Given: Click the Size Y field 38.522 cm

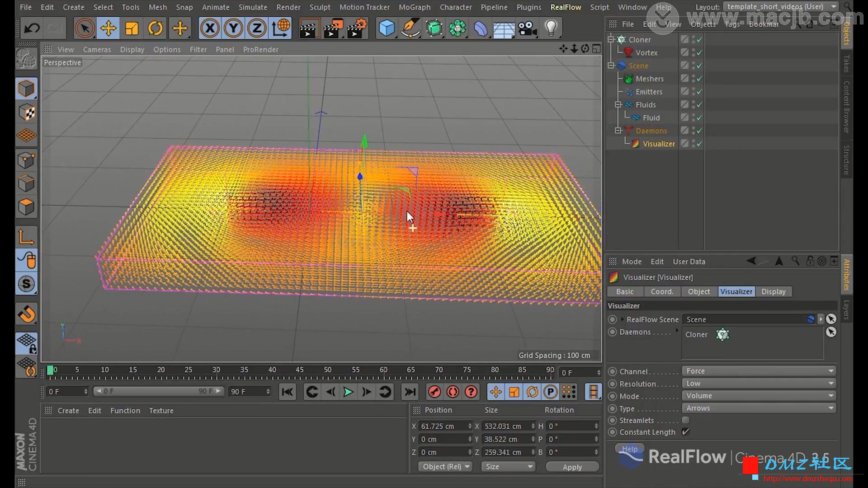Looking at the screenshot, I should (x=509, y=439).
